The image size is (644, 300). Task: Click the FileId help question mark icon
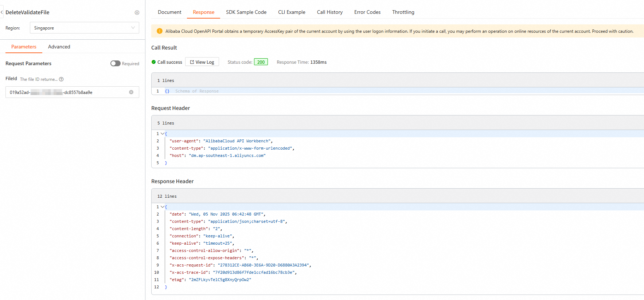click(x=61, y=79)
